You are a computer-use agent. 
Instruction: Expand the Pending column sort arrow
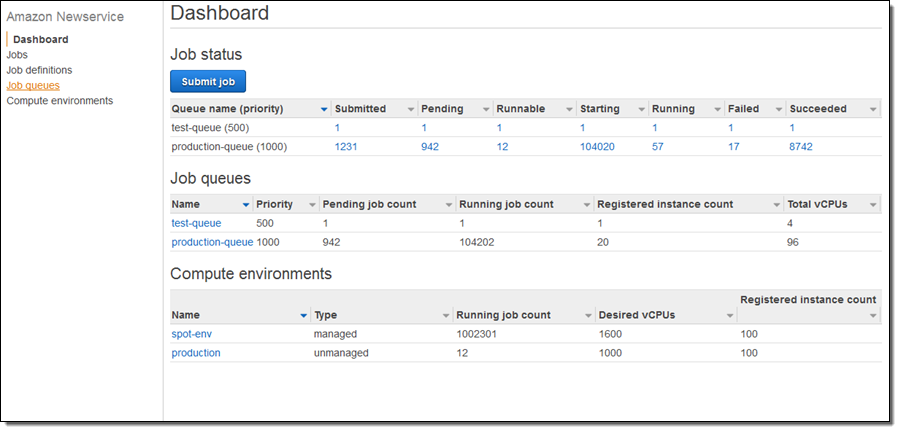point(486,109)
